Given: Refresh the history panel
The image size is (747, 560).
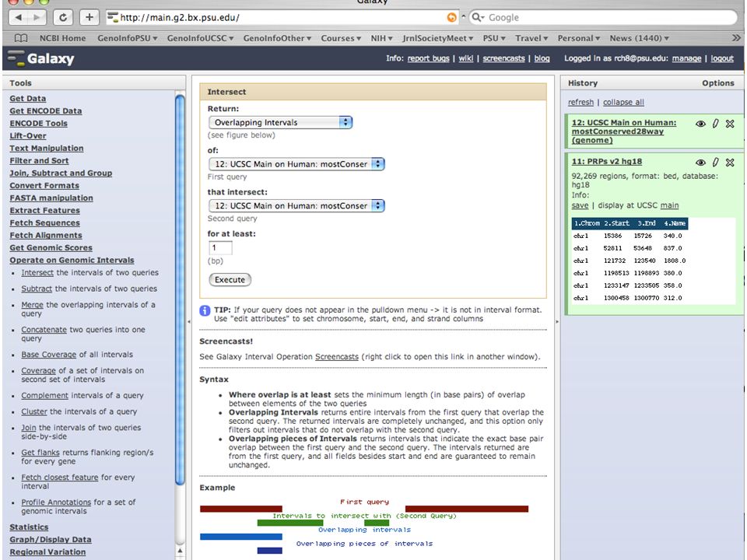Looking at the screenshot, I should [x=580, y=102].
